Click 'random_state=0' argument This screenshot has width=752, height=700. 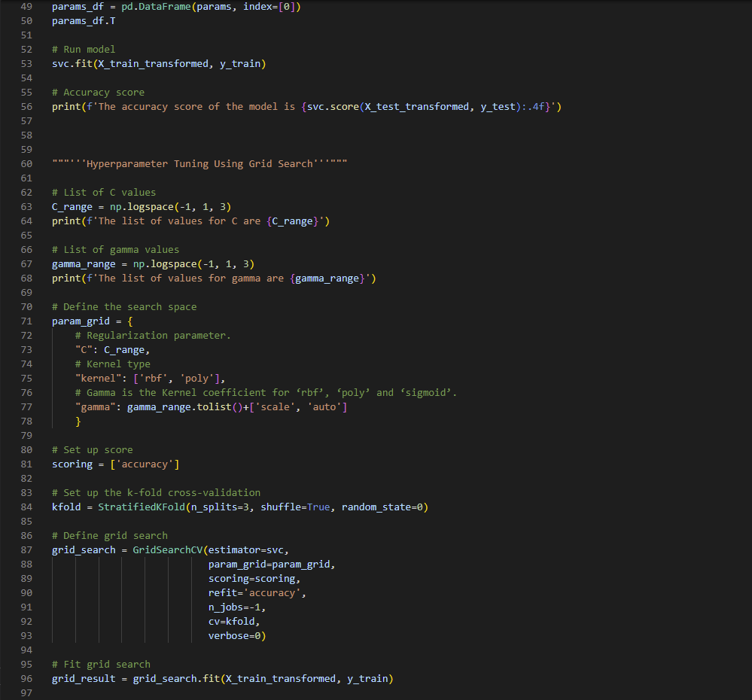382,507
